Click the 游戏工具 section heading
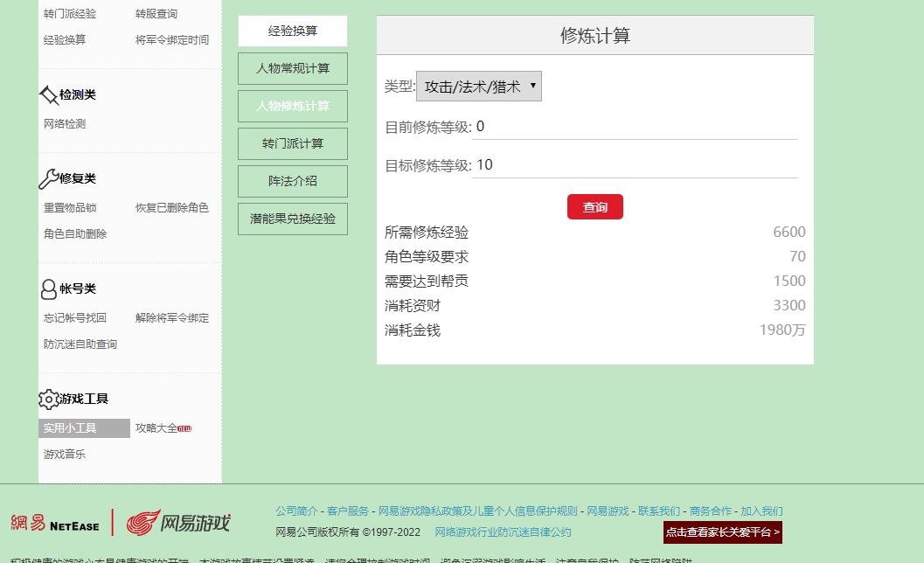 tap(84, 400)
